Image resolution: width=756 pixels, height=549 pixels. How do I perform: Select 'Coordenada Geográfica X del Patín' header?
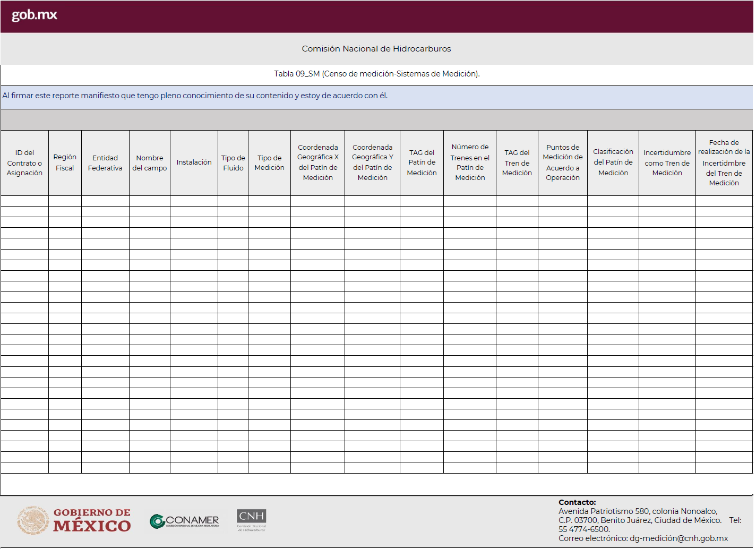317,162
